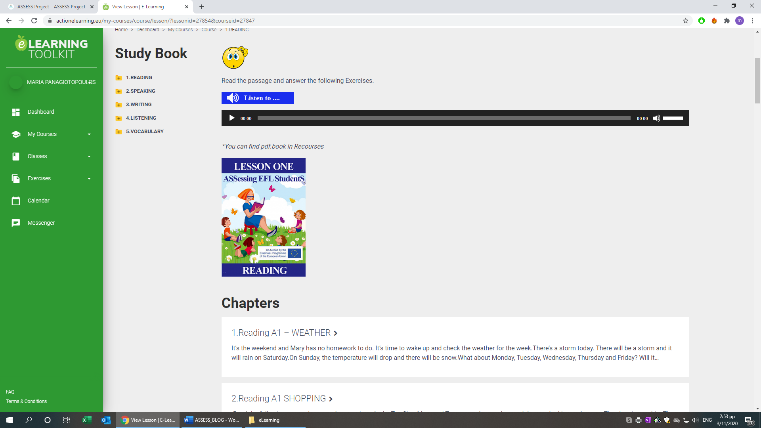Screen dimensions: 761x428
Task: Open Terms & Conditions link
Action: click(26, 401)
